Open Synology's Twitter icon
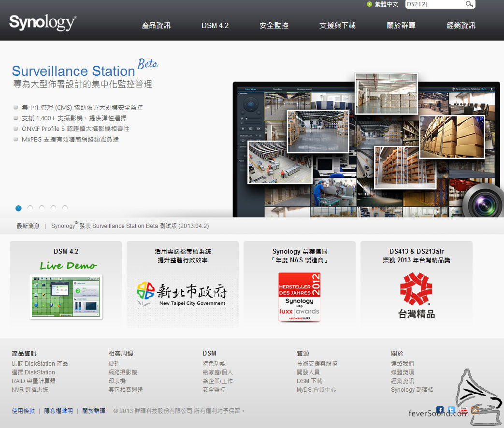504x428 pixels. (452, 410)
